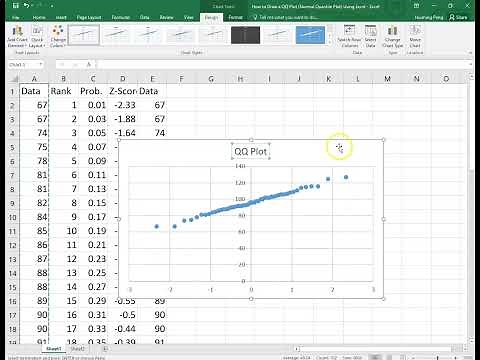Select the cell with Z-score -0.5
The height and width of the screenshot is (360, 480).
click(x=122, y=315)
